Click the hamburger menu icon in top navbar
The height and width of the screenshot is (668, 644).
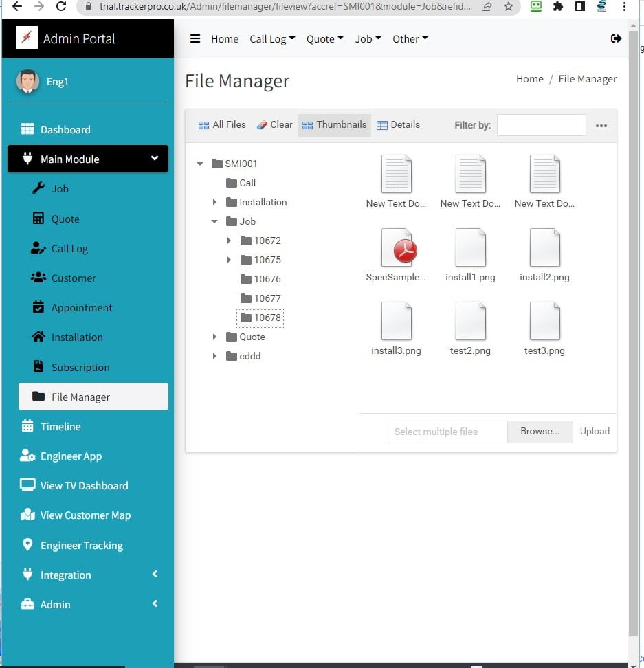[195, 38]
